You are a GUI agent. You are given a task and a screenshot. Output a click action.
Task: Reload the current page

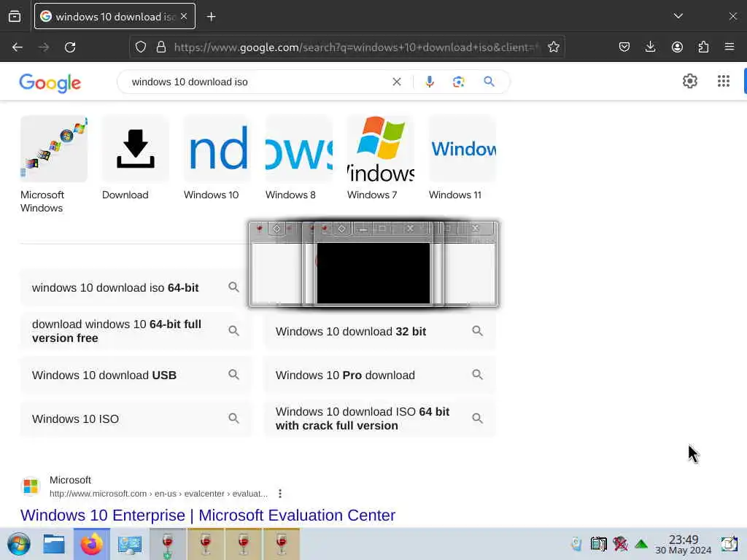(x=70, y=47)
